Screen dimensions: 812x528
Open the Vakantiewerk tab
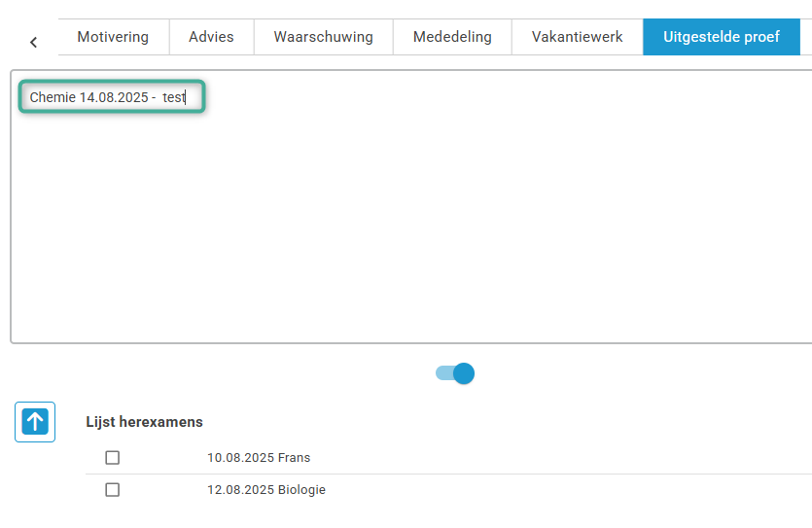[577, 37]
